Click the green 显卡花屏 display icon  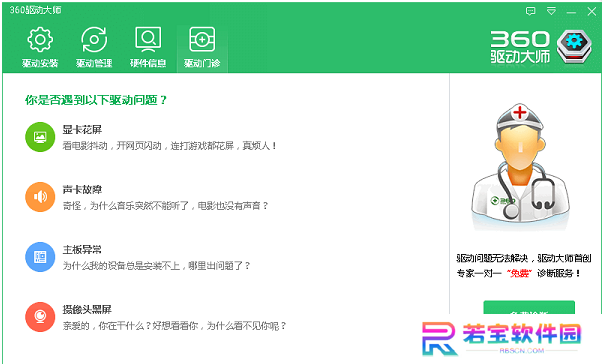(x=40, y=137)
